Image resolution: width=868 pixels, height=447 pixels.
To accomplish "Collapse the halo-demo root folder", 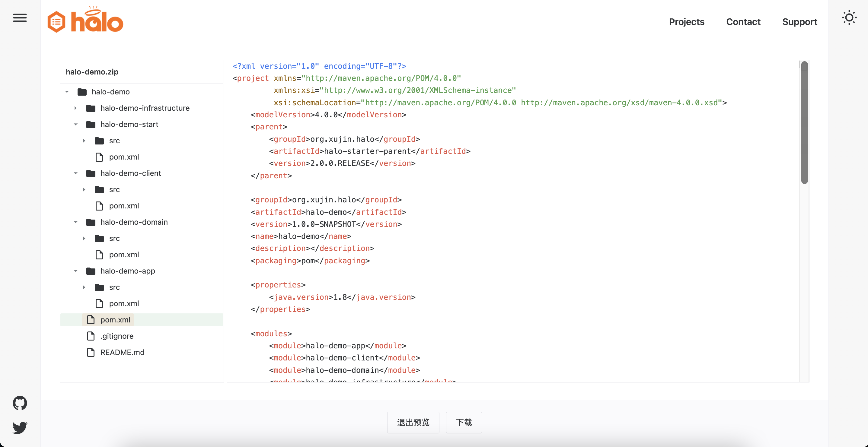I will 67,92.
